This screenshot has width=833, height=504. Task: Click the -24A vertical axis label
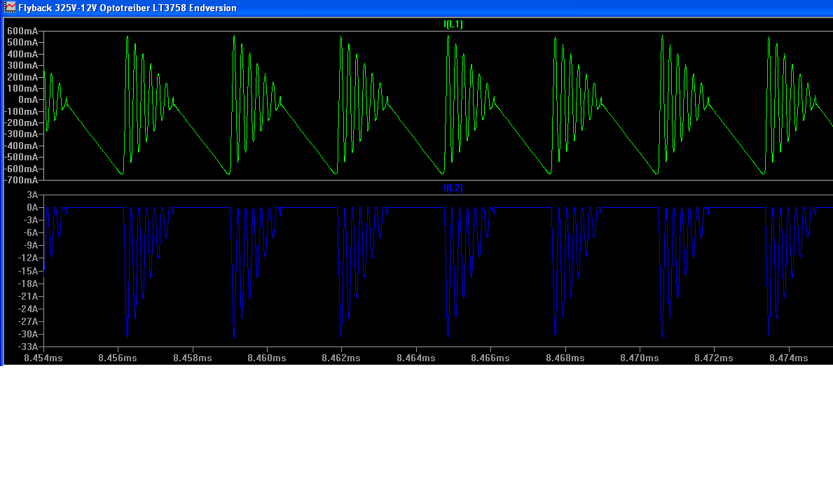[28, 309]
